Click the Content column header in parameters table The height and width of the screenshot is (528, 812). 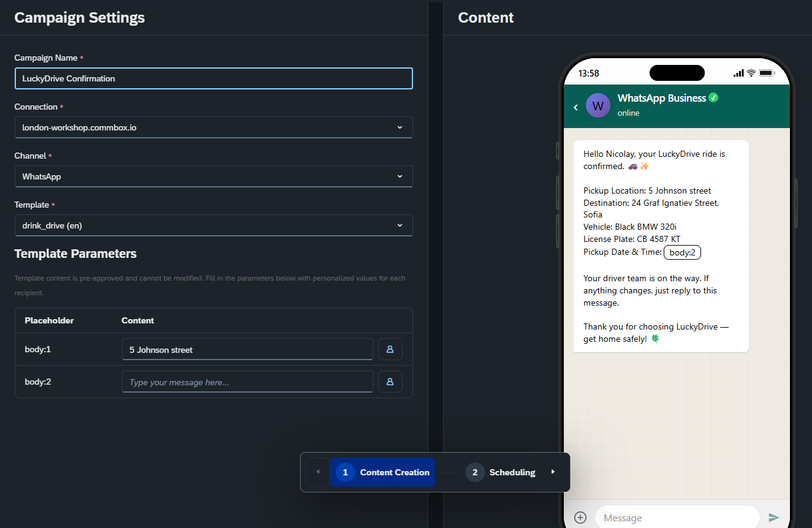(x=138, y=320)
